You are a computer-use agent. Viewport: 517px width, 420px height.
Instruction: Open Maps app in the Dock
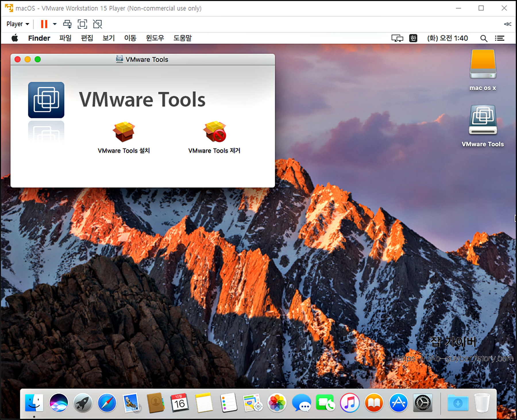pos(252,403)
